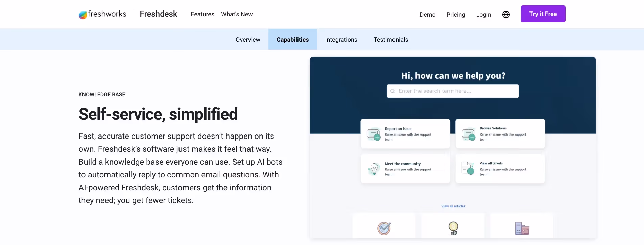This screenshot has height=245, width=644.
Task: Switch to the Overview tab
Action: pyautogui.click(x=248, y=40)
